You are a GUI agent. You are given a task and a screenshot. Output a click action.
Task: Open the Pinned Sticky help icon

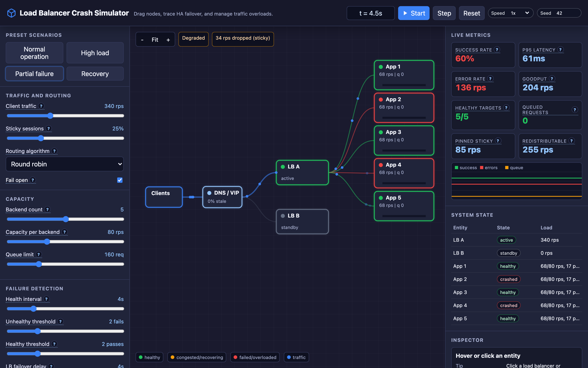pyautogui.click(x=498, y=141)
